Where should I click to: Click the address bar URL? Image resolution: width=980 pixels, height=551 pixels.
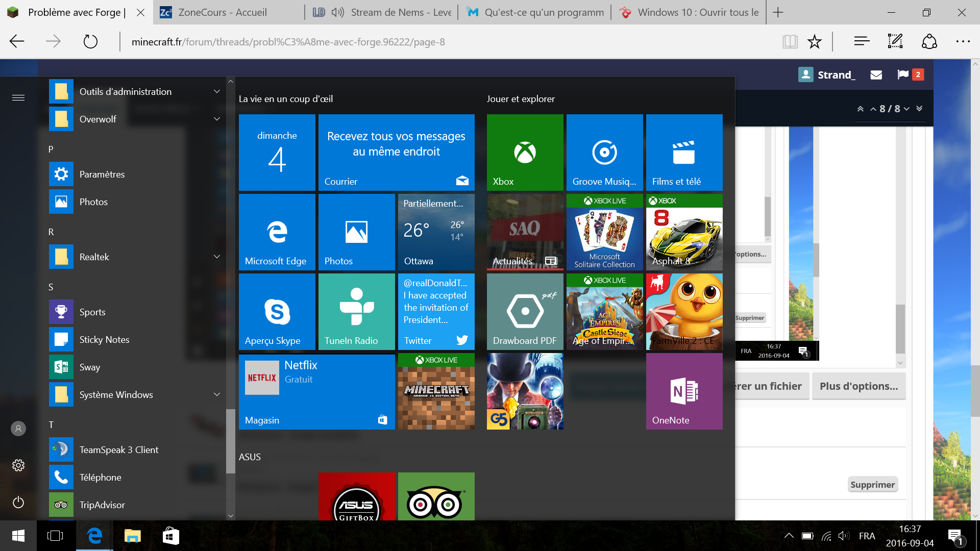[x=288, y=42]
